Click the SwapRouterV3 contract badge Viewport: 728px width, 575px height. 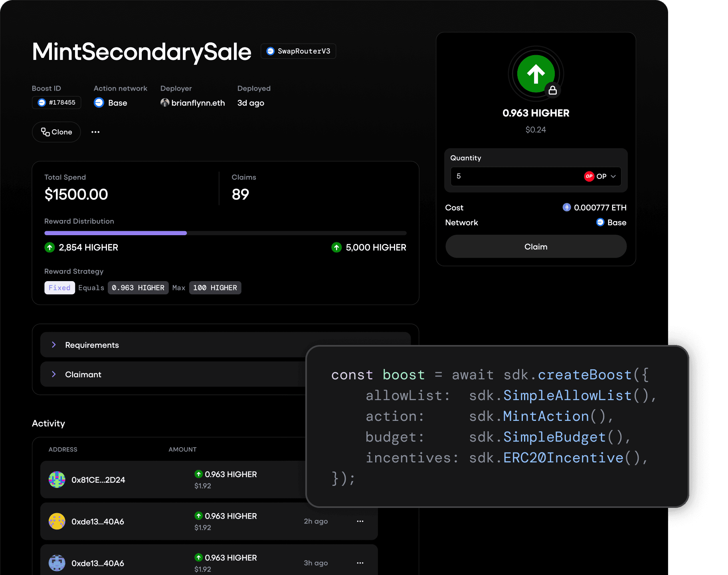click(x=298, y=51)
